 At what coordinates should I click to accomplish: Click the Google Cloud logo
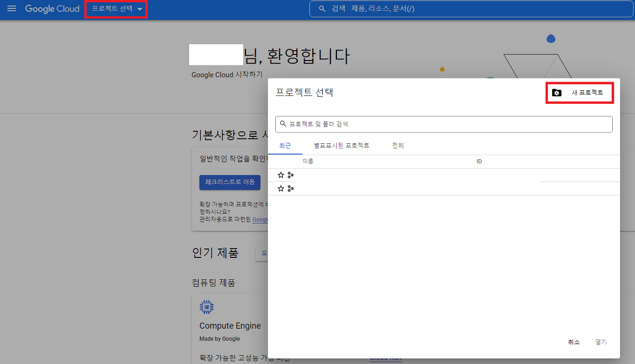[x=52, y=9]
